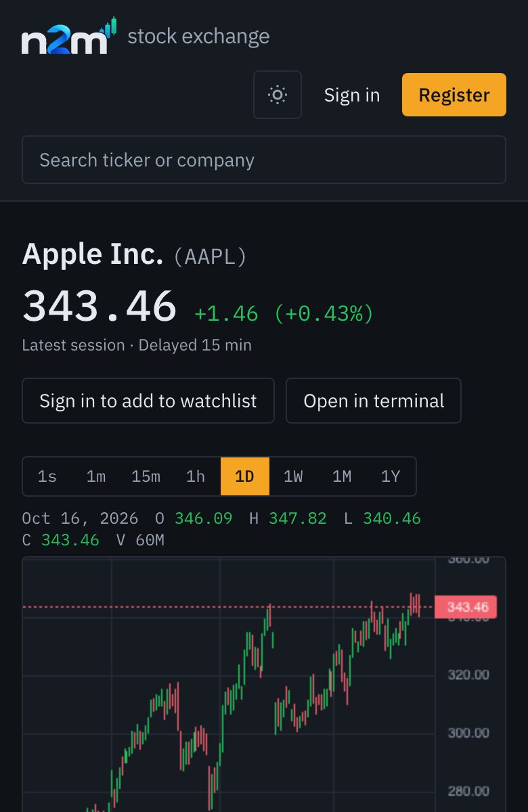Click the 343.46 price label on chart axis
Viewport: 528px width, 812px height.
click(466, 607)
